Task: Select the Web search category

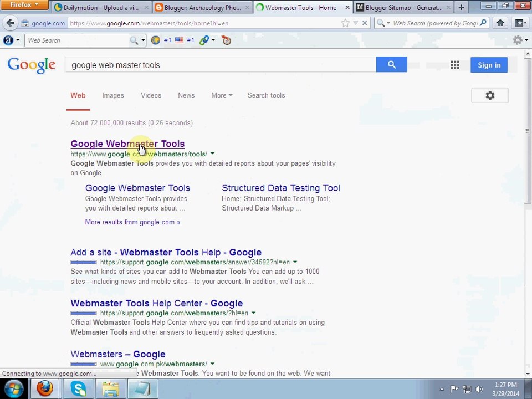Action: 78,95
